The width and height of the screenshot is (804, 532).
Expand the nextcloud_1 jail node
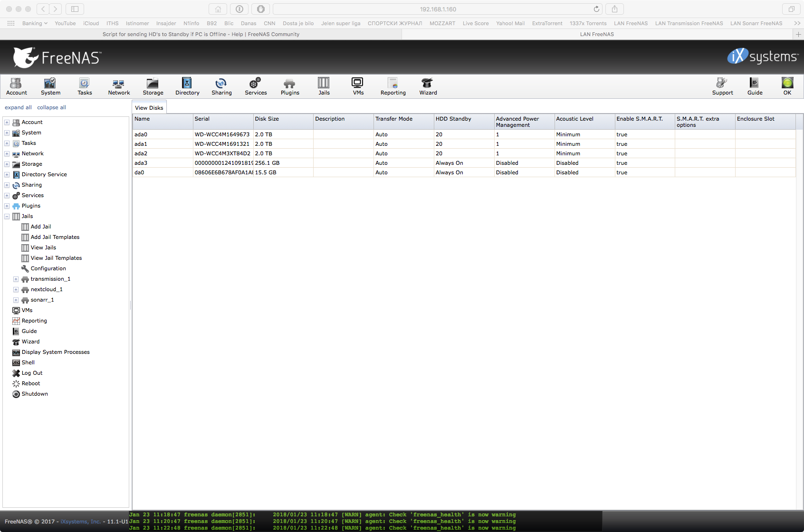16,289
